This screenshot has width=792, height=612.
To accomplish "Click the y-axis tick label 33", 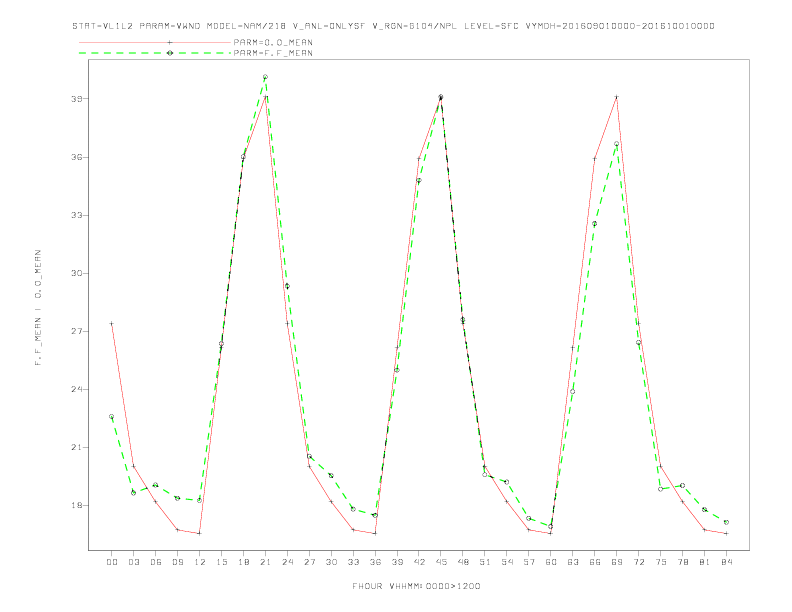I will coord(76,215).
